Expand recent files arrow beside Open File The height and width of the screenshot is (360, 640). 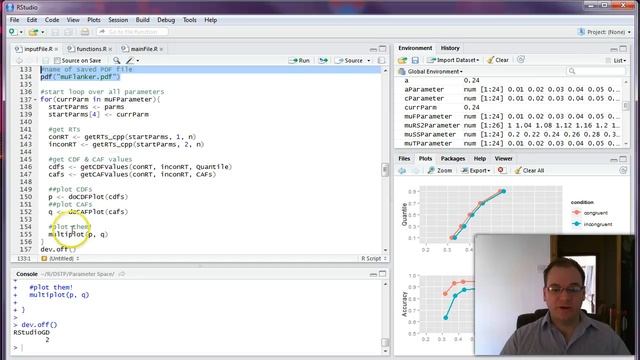[x=42, y=32]
